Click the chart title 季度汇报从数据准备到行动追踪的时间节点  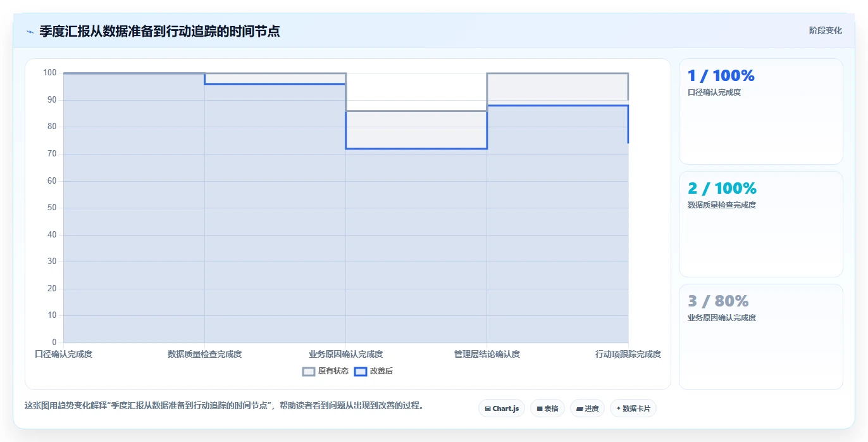[159, 31]
